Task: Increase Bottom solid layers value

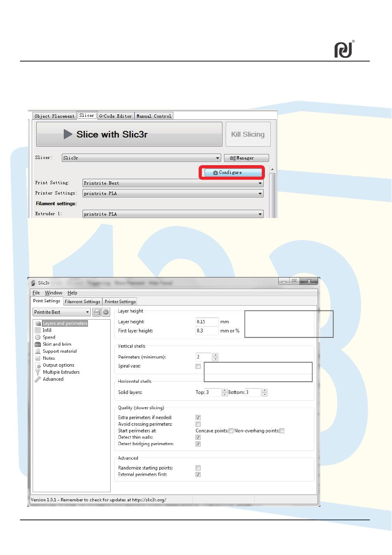Action: pos(264,390)
